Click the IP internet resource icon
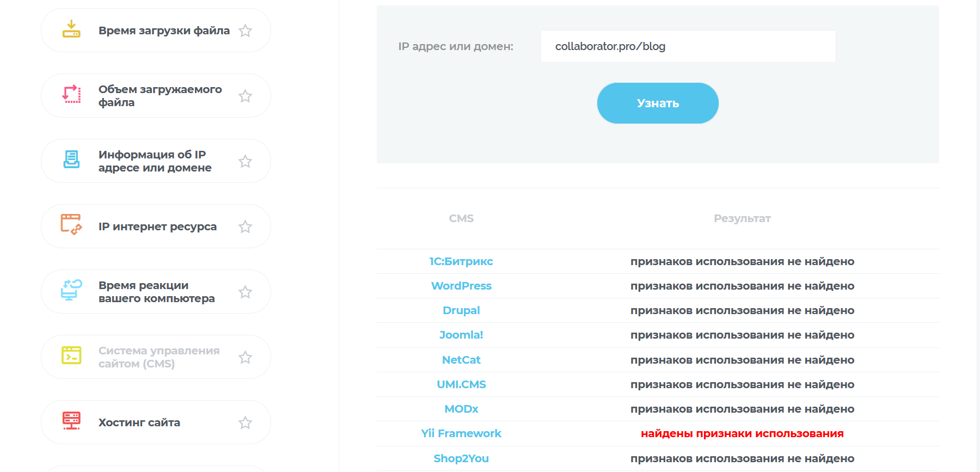 [71, 225]
